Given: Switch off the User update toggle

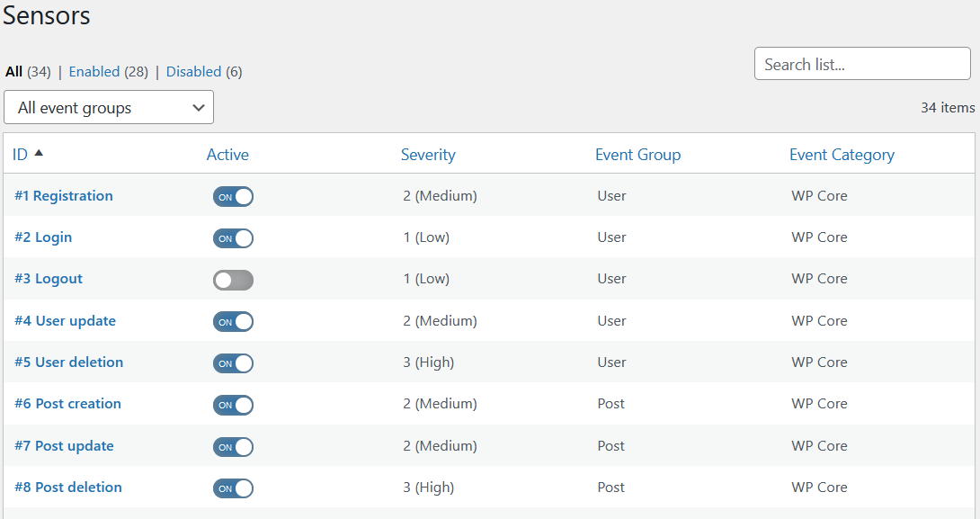Looking at the screenshot, I should 233,321.
